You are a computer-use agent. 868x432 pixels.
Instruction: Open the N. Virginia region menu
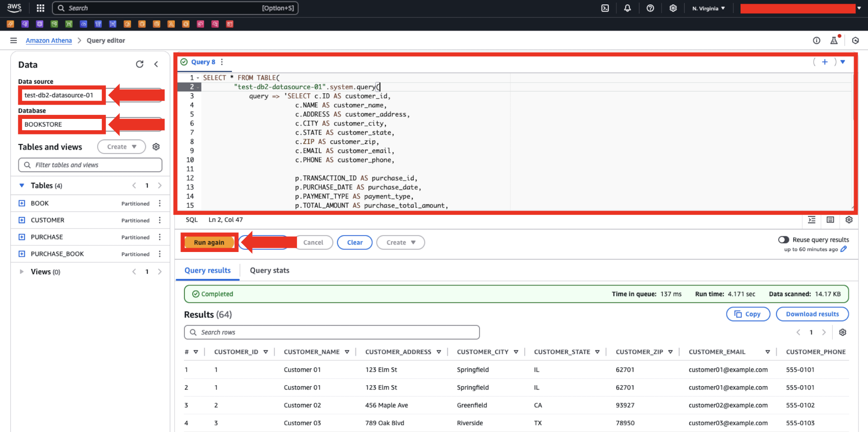708,8
